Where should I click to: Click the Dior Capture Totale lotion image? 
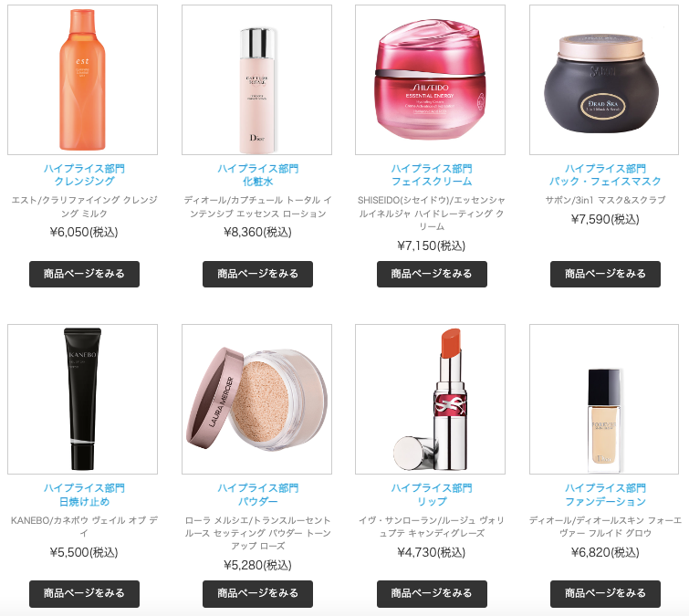pos(256,80)
